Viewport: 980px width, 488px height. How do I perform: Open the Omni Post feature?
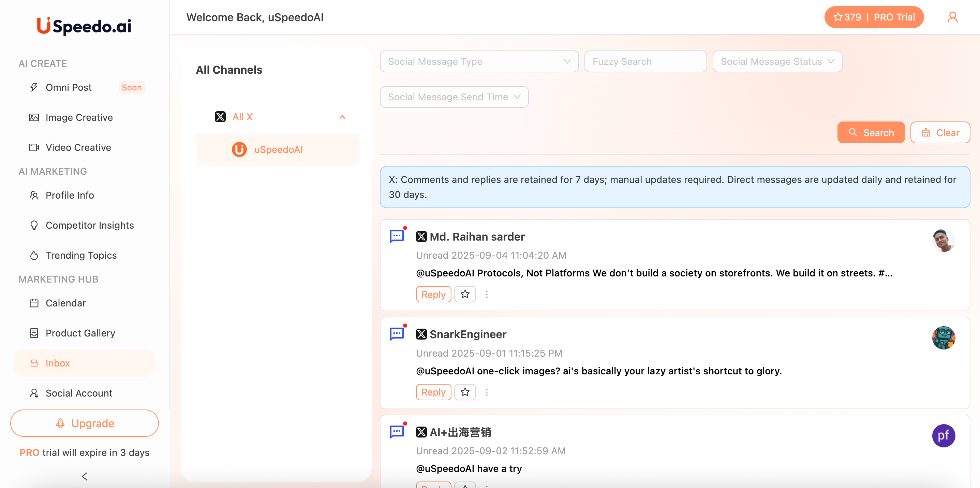tap(69, 87)
